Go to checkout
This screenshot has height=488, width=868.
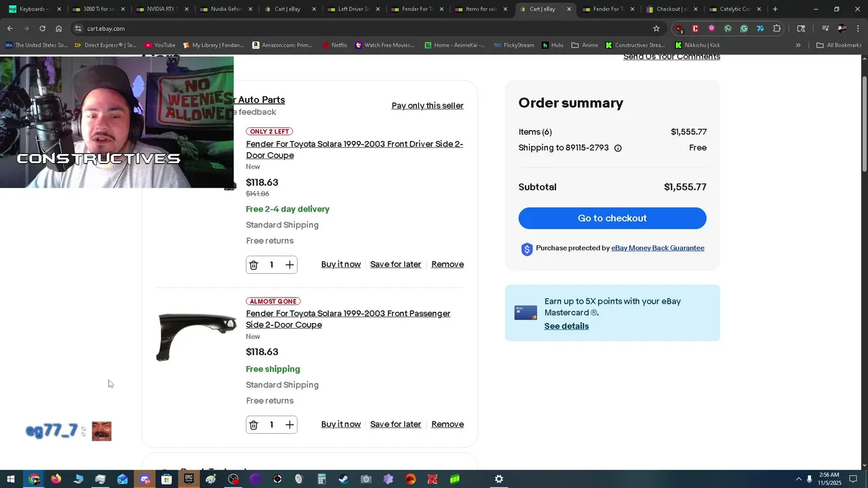point(612,218)
